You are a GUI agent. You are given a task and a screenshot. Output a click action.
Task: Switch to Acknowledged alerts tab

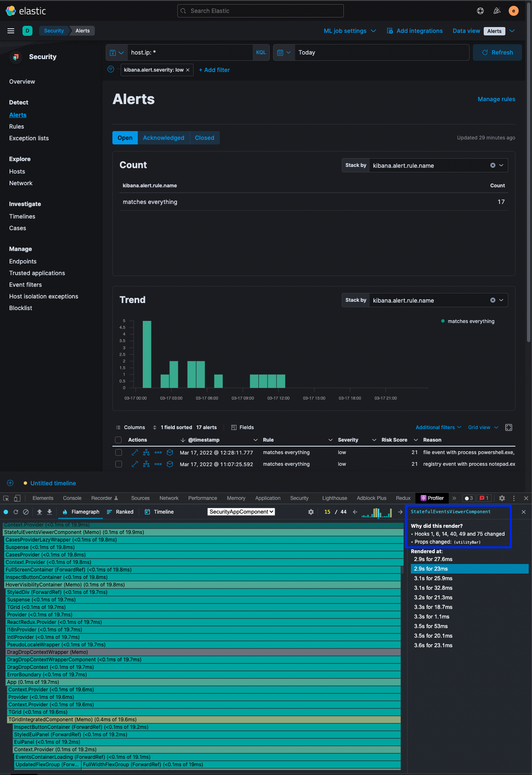pyautogui.click(x=164, y=138)
